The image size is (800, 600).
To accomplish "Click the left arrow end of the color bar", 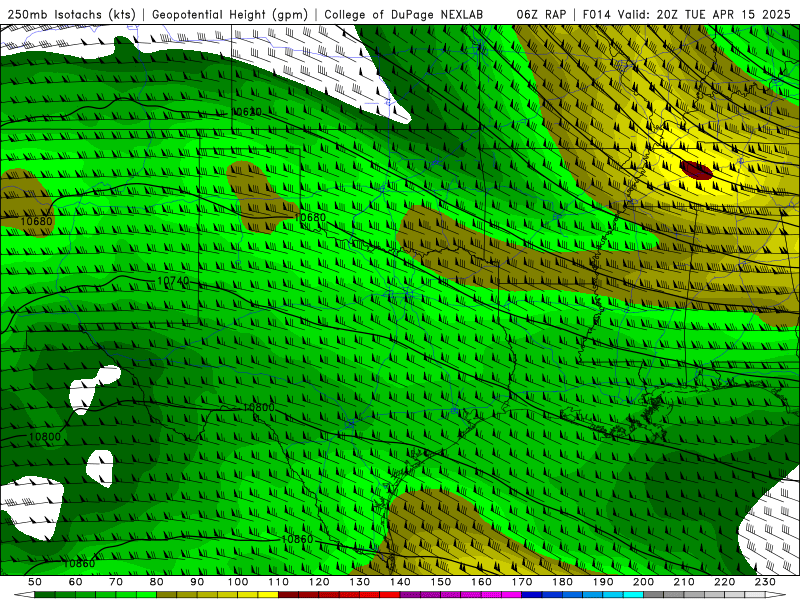I will click(x=24, y=595).
